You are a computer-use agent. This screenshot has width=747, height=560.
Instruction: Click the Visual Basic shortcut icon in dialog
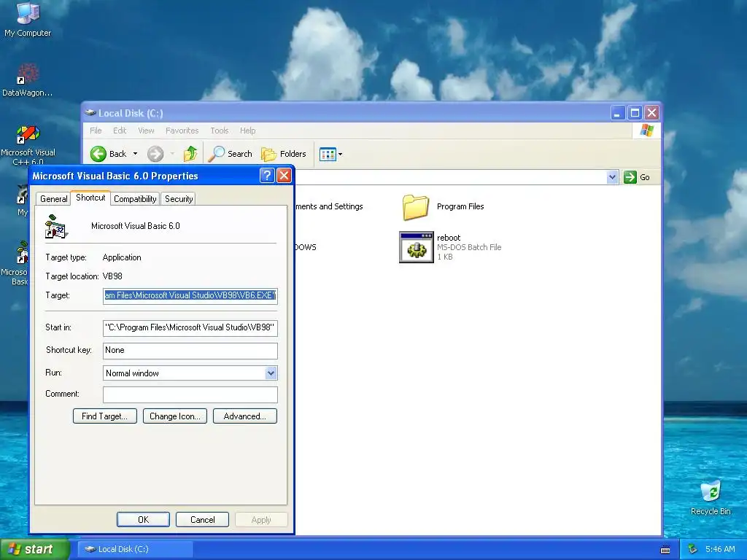coord(56,227)
